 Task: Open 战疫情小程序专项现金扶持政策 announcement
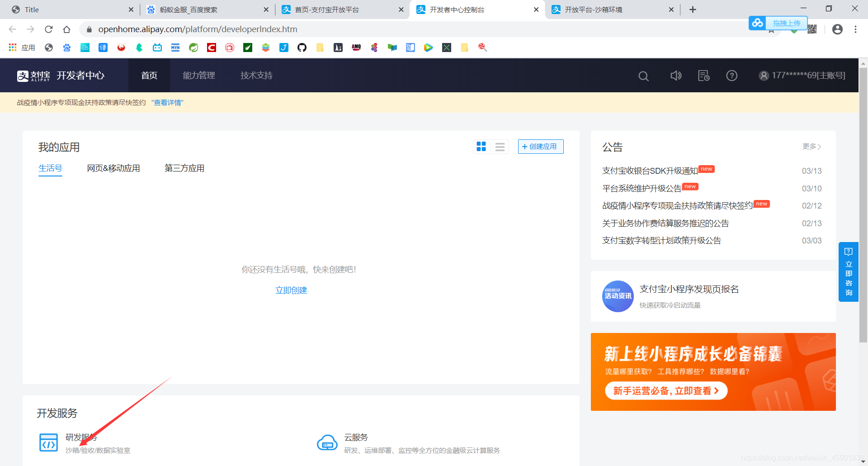(x=678, y=206)
